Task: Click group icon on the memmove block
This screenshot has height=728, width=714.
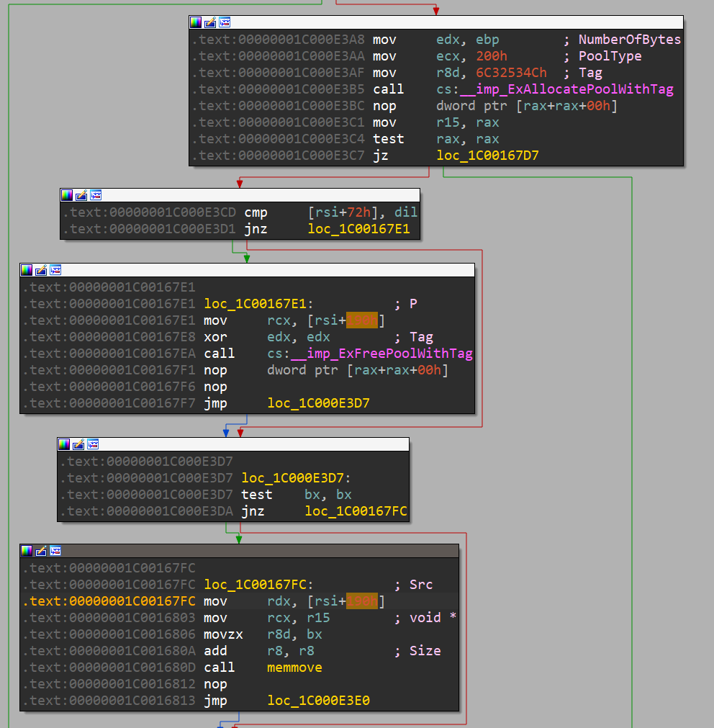Action: (x=55, y=551)
